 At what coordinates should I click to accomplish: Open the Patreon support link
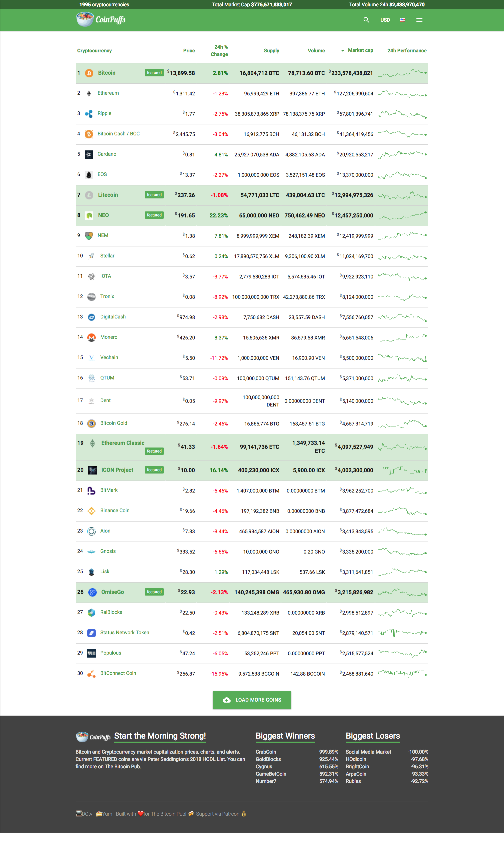[x=231, y=814]
